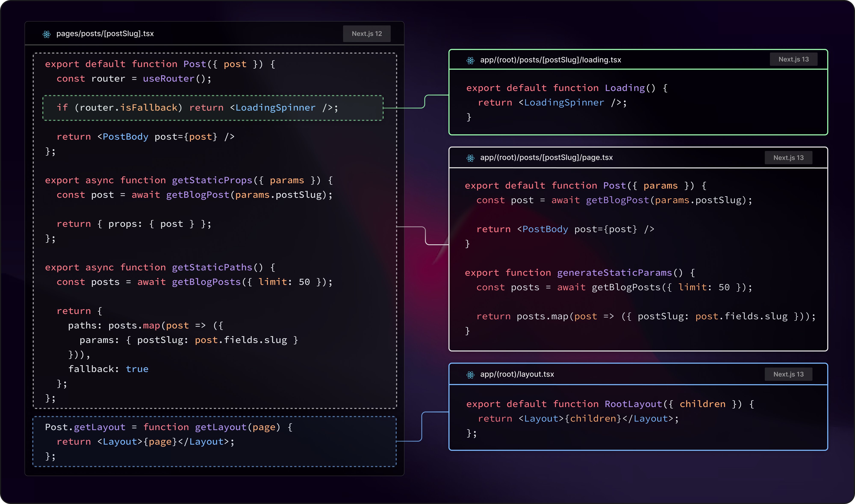Click Post.getLayout in the blue dashed block
Viewport: 855px width, 504px height.
[x=85, y=427]
